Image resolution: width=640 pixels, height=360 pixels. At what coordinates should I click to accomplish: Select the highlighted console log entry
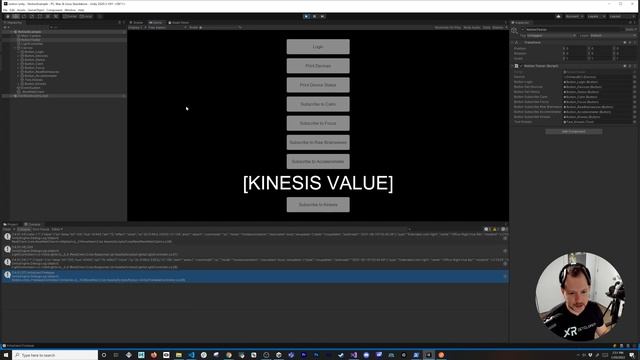(255, 276)
